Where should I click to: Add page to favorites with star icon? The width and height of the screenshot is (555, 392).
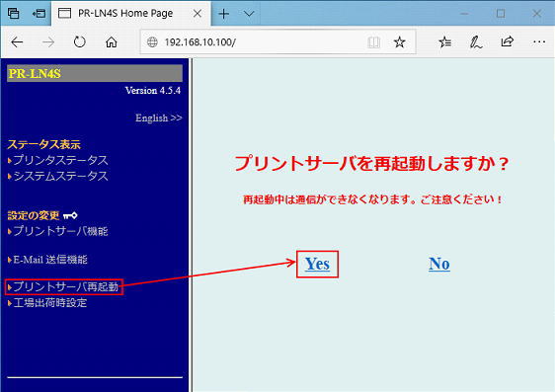pos(399,42)
